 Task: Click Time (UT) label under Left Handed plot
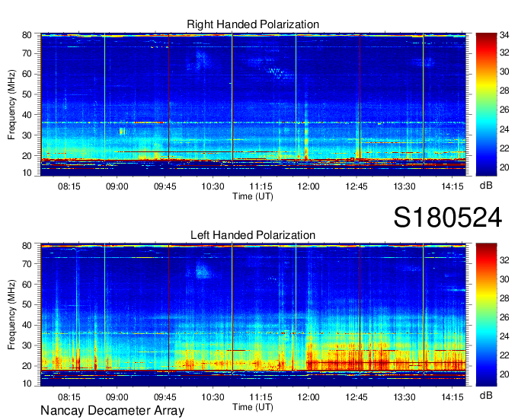point(253,407)
